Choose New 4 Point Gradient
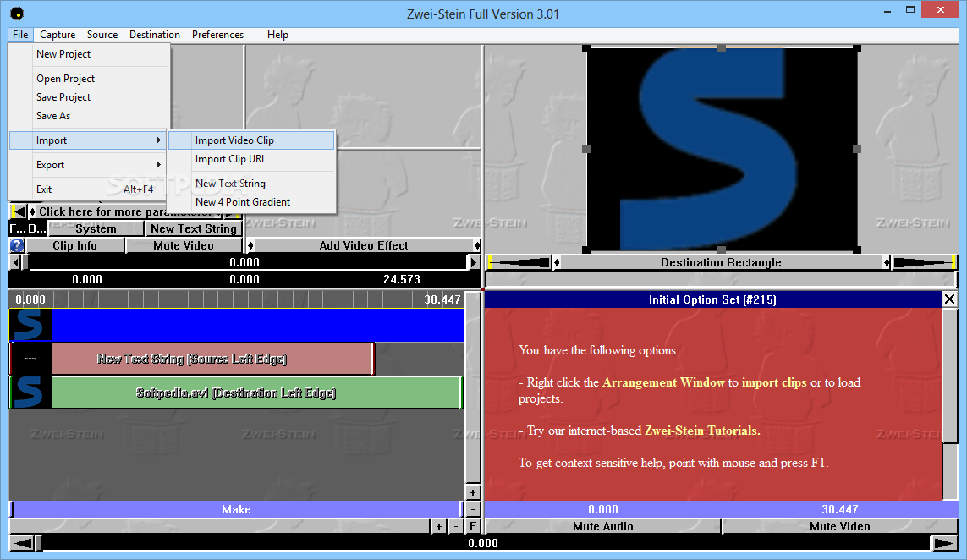 [251, 202]
